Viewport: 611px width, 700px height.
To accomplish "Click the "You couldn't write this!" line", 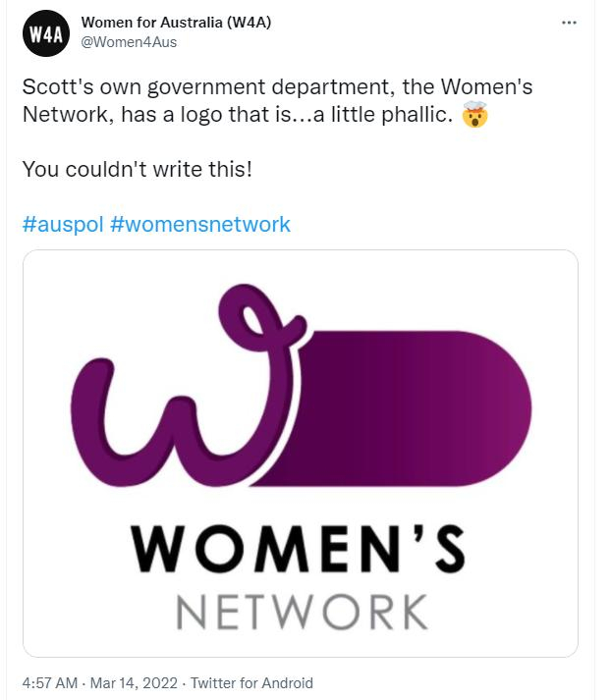I will tap(137, 169).
